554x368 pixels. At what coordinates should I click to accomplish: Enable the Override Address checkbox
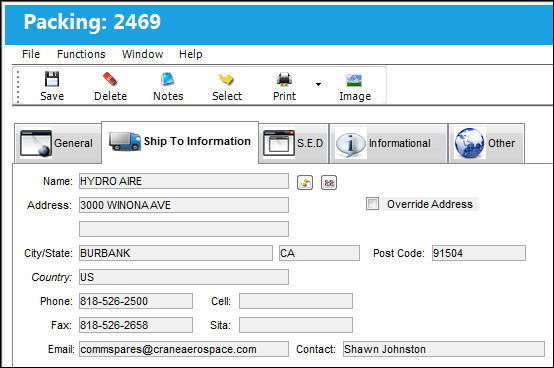372,204
